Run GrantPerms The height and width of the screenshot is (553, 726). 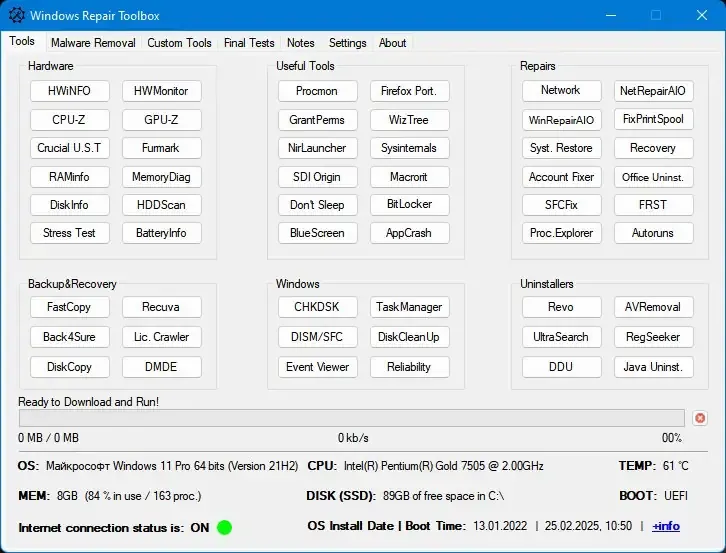[318, 119]
